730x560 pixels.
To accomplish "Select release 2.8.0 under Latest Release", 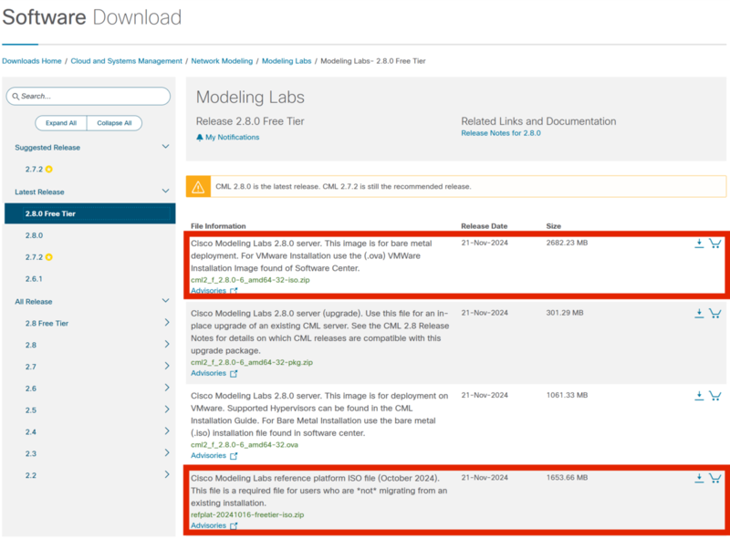I will point(34,235).
